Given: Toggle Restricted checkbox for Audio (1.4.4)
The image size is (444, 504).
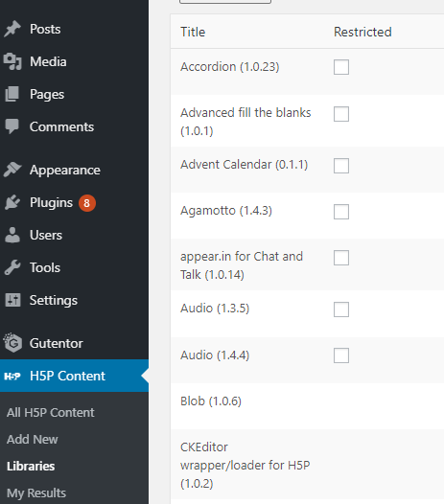Looking at the screenshot, I should click(341, 355).
